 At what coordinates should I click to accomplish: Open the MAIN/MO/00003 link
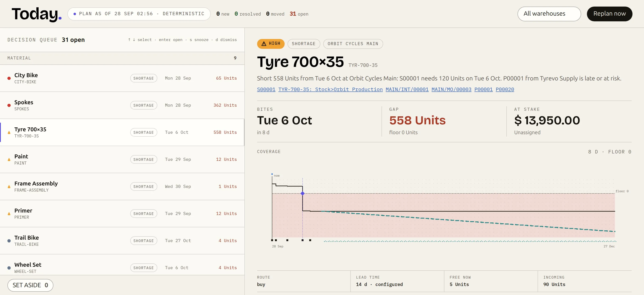(451, 89)
